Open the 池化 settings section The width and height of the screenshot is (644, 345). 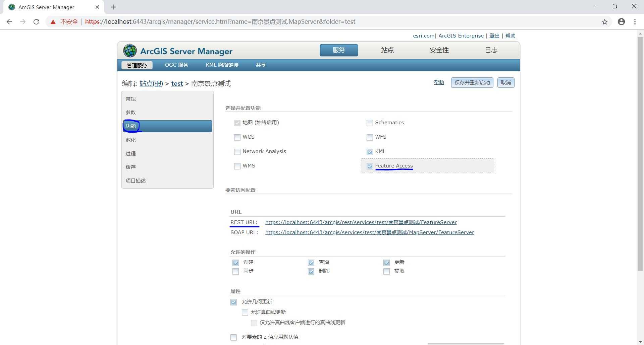click(x=167, y=140)
